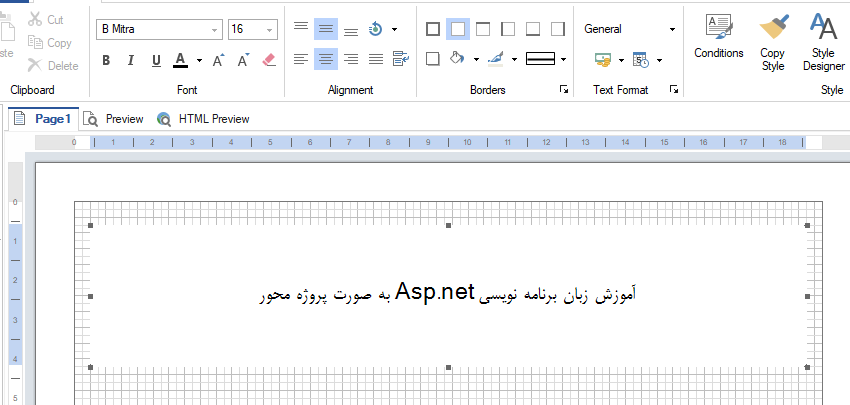This screenshot has width=850, height=405.
Task: Toggle the border shadow
Action: coord(433,59)
